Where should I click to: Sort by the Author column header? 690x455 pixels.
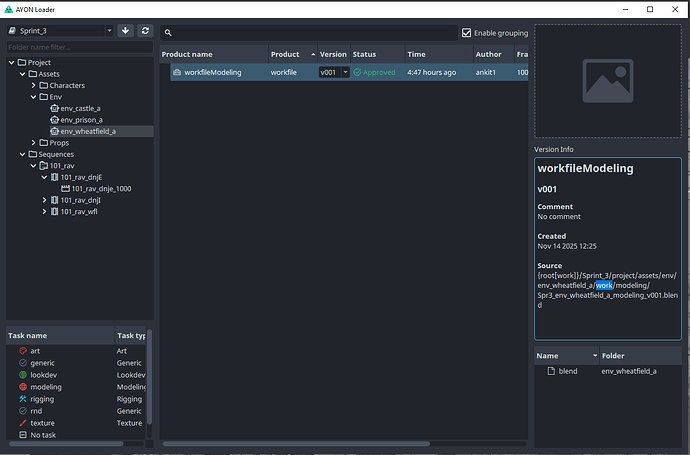(x=489, y=54)
